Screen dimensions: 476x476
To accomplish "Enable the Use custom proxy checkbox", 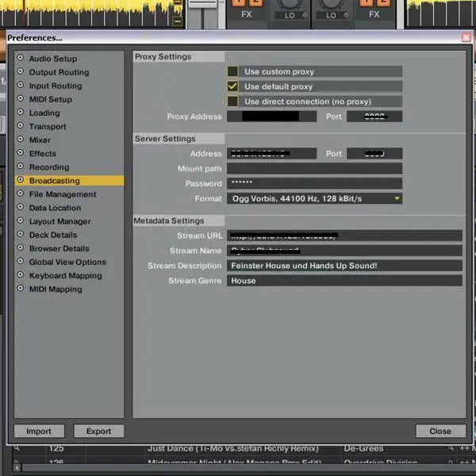I will [233, 71].
